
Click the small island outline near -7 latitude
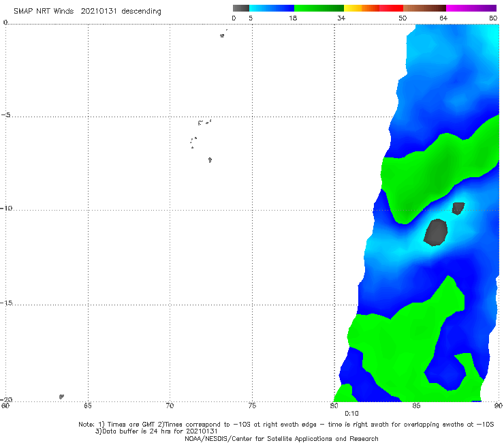click(x=210, y=159)
